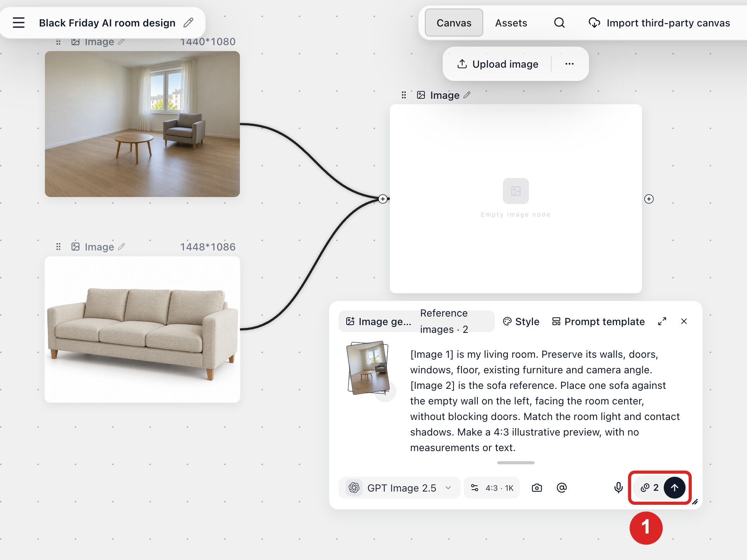Rename the 1440*1080 Image node via pencil
Screen dimensions: 747x560
(121, 41)
